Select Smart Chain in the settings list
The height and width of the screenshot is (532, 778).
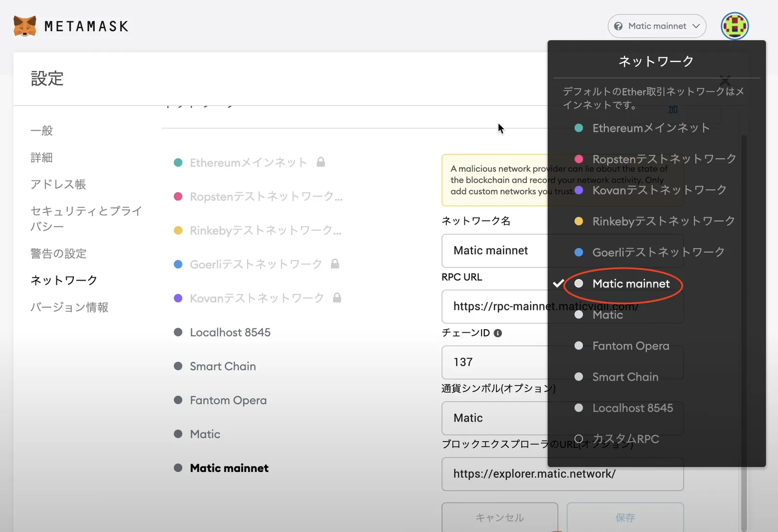click(215, 366)
